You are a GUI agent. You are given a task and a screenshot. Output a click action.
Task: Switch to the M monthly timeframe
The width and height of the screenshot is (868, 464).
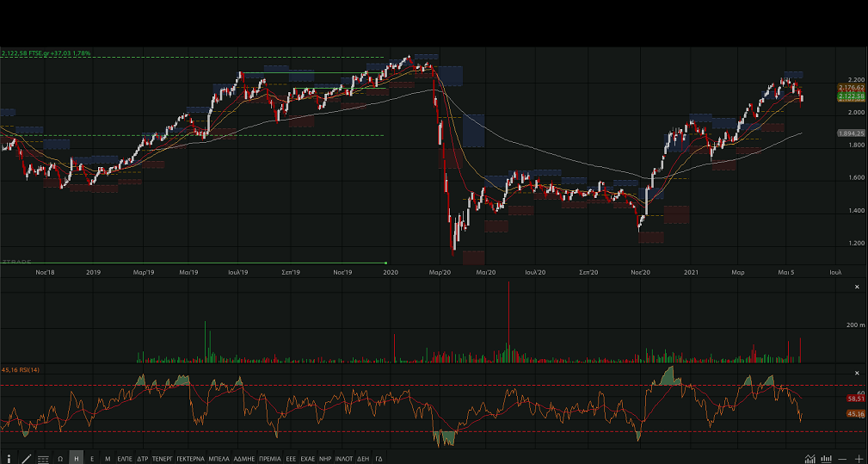[x=108, y=459]
